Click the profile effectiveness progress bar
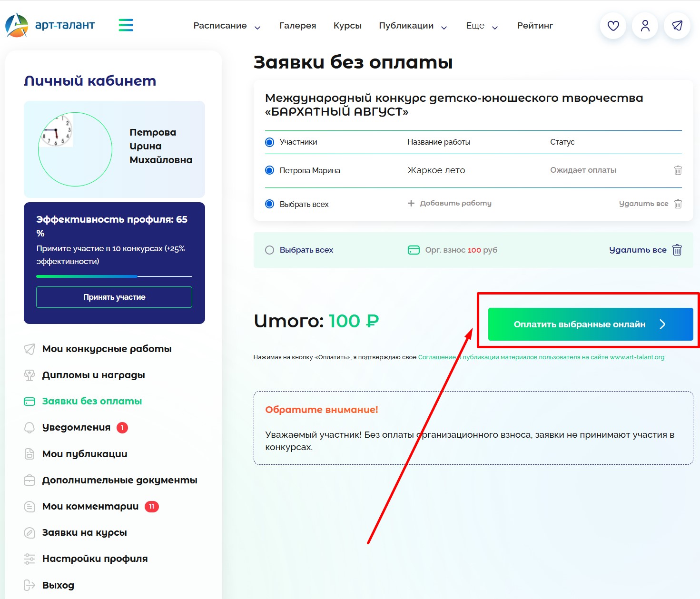This screenshot has height=599, width=700. tap(114, 276)
